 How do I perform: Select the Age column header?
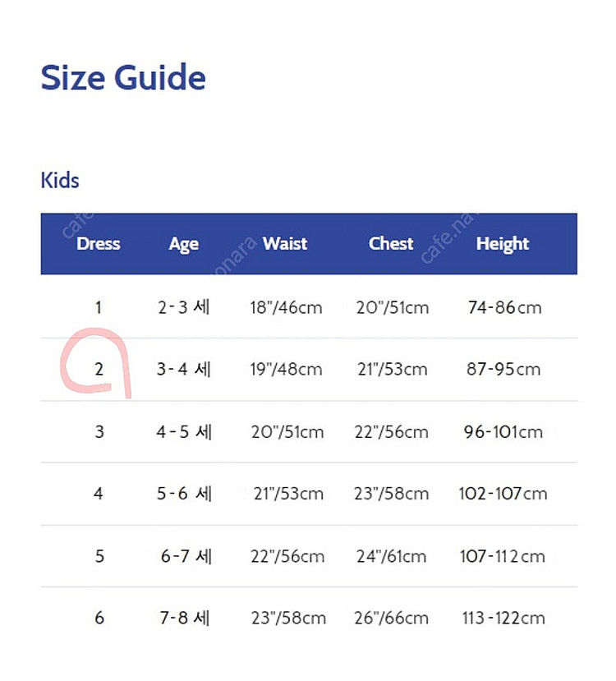coord(184,245)
